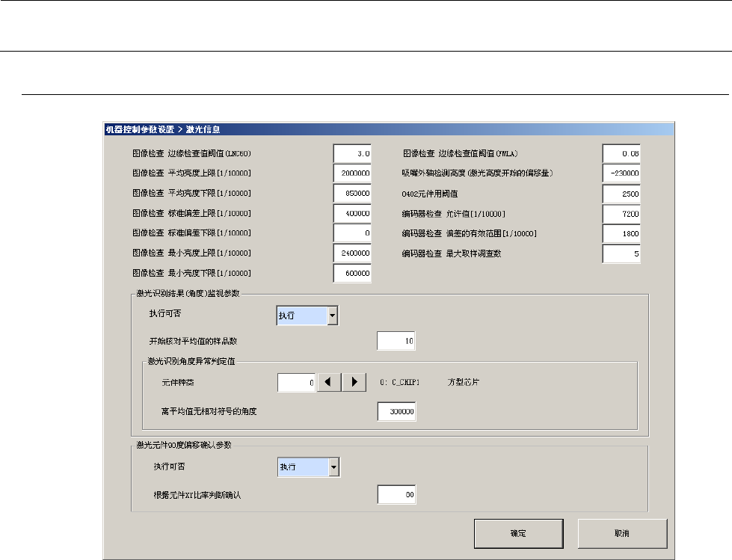Edit 最小亮度上限 field value 2400000
The width and height of the screenshot is (732, 560).
352,253
